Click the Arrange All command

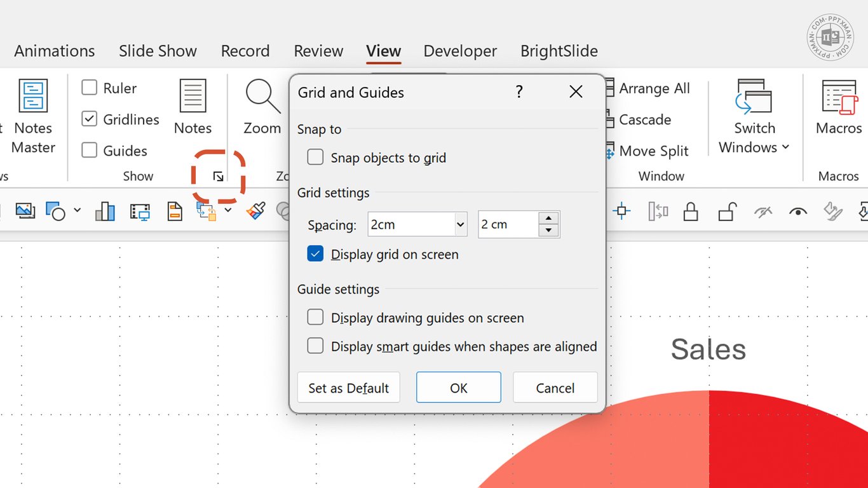[648, 88]
